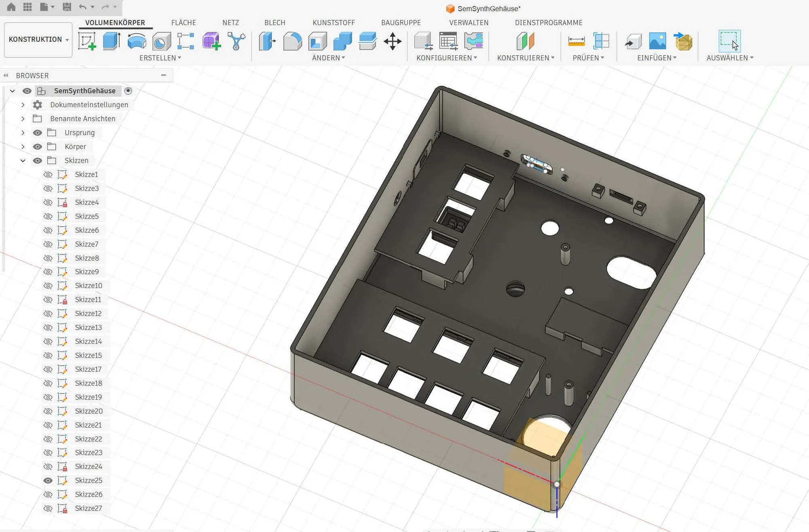Open the File menu dropdown
Viewport: 809px width, 532px height.
[47, 7]
